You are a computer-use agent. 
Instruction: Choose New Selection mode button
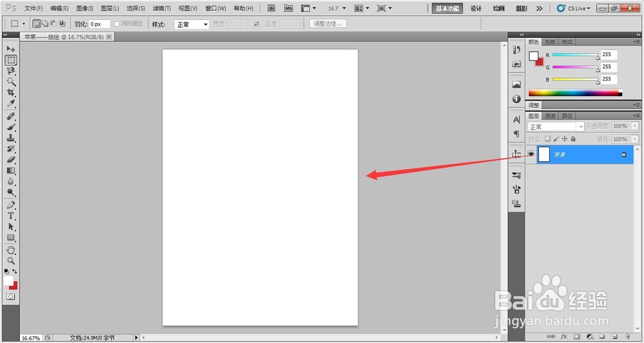(37, 24)
